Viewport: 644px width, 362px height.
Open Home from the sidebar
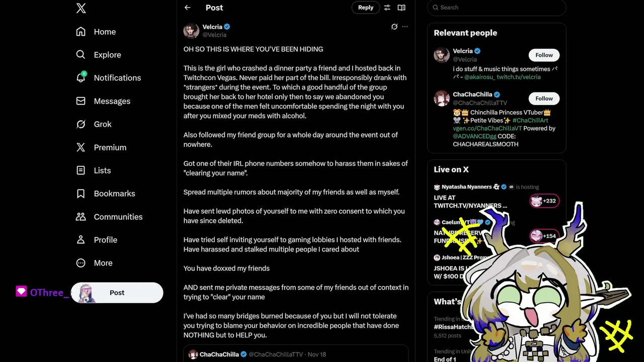96,32
